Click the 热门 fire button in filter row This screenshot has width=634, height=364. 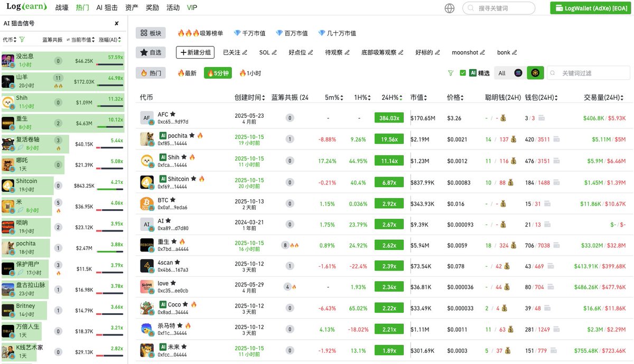pyautogui.click(x=151, y=73)
